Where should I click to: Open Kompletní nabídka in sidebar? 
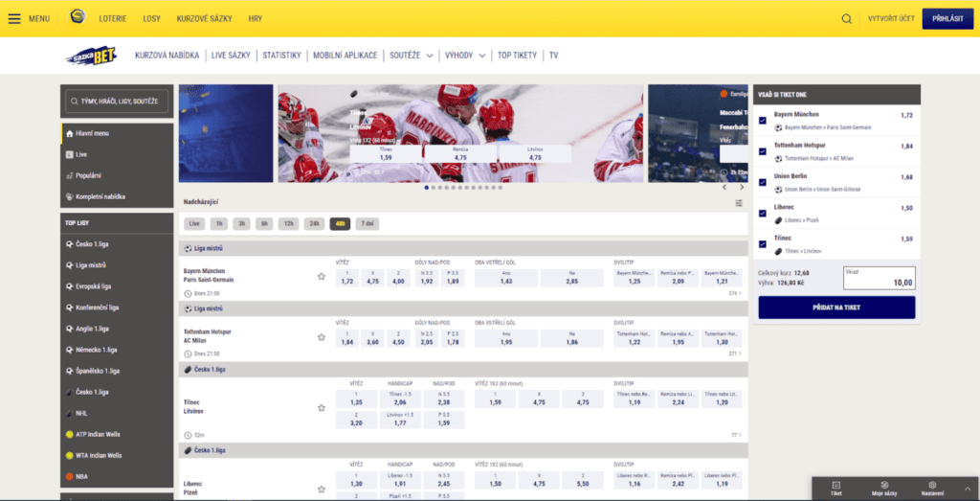117,196
